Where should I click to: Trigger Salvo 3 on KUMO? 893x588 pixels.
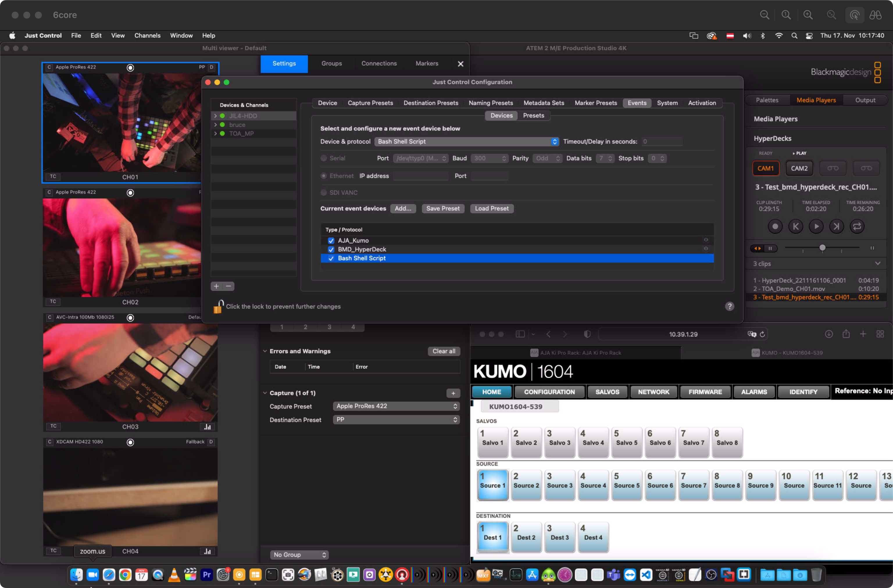pos(560,442)
